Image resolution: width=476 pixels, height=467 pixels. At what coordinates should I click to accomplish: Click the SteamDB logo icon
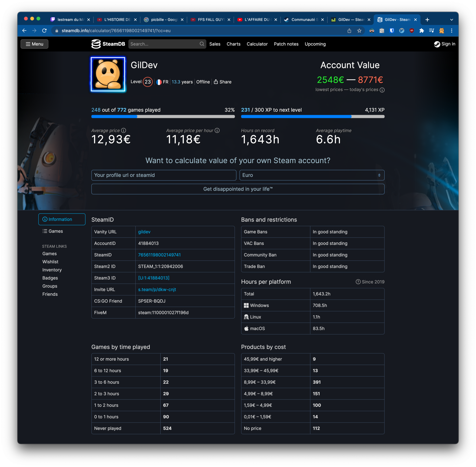pos(96,44)
